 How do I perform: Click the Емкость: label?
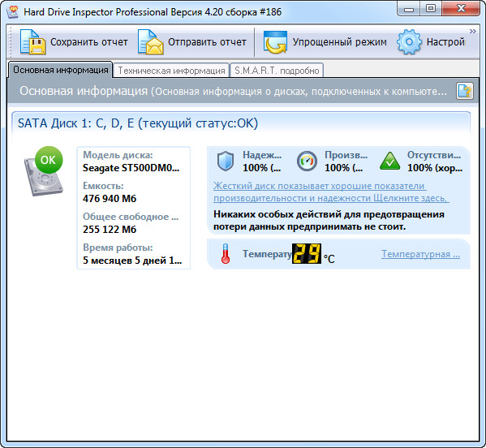[x=103, y=186]
